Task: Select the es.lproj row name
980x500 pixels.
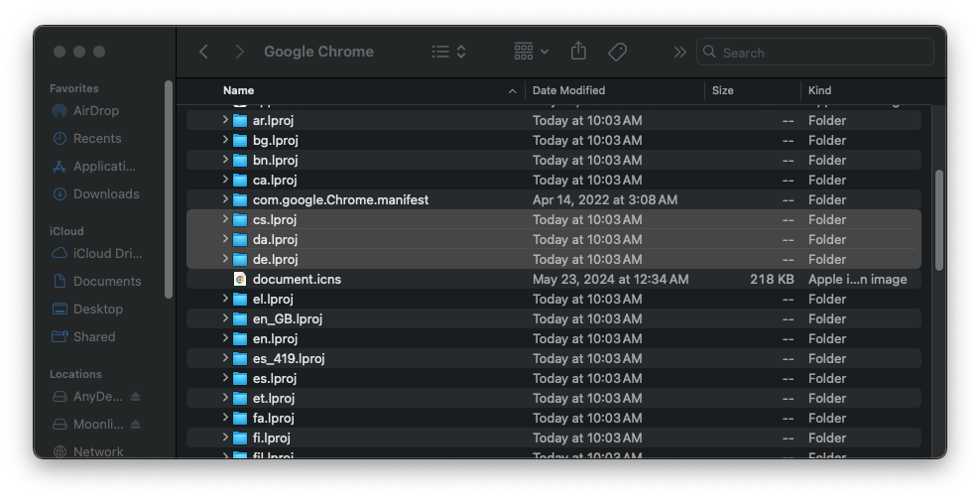Action: [275, 378]
